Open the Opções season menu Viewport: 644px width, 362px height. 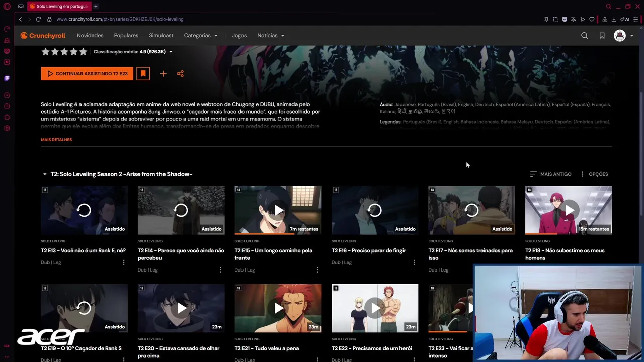[594, 174]
